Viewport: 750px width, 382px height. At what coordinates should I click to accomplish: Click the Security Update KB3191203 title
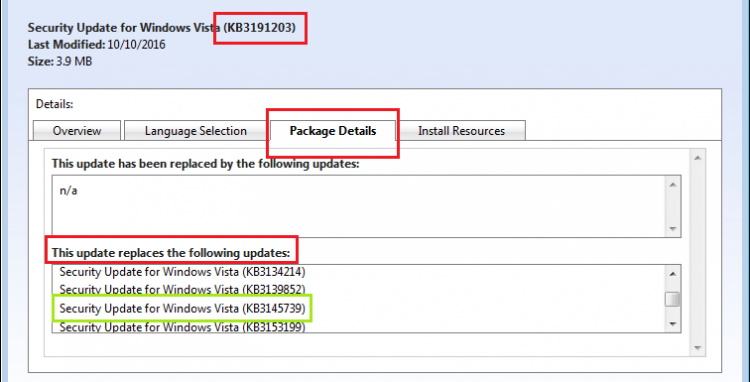162,28
